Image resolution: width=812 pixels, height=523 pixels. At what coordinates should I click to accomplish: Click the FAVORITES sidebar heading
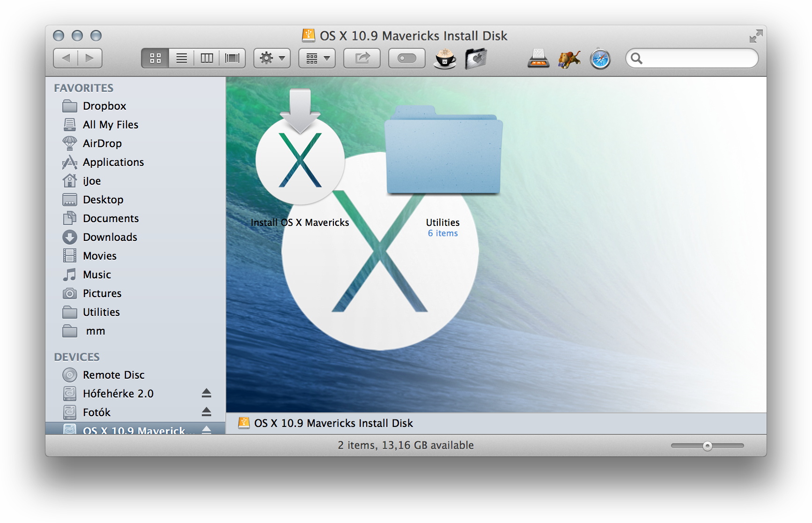click(x=84, y=88)
